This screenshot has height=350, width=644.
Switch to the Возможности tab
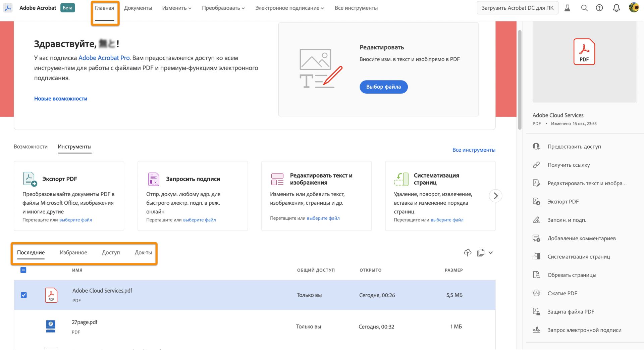(31, 147)
